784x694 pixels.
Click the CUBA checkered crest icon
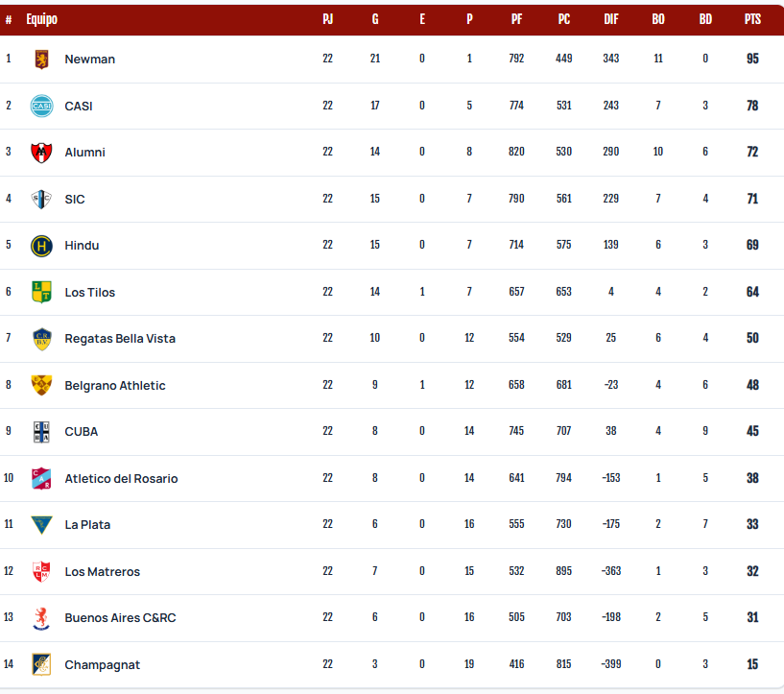tap(41, 432)
